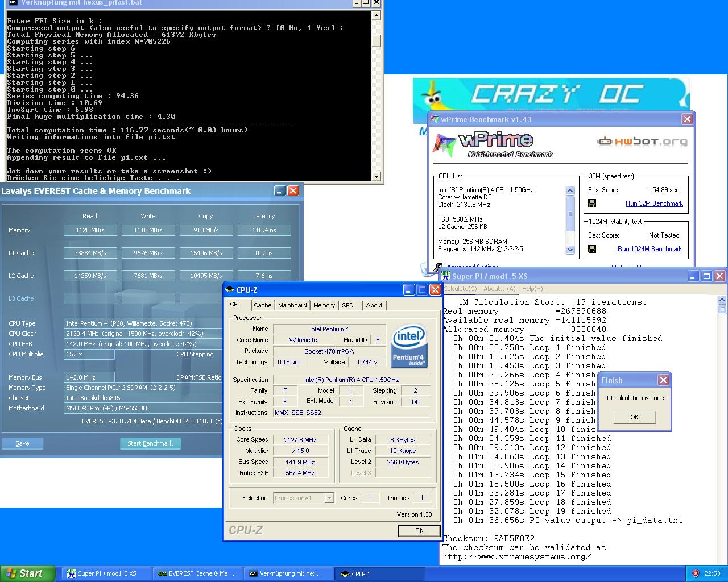Click the Code Name field Willamette

pos(303,340)
